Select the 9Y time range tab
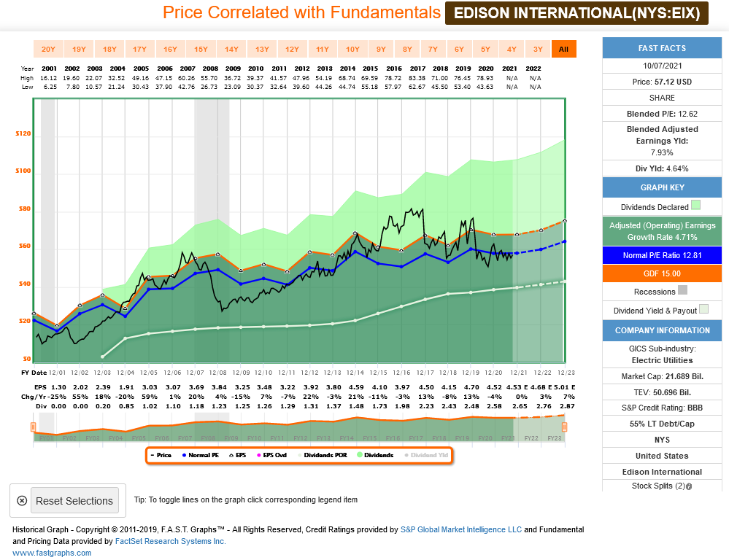The image size is (729, 560). click(x=381, y=50)
